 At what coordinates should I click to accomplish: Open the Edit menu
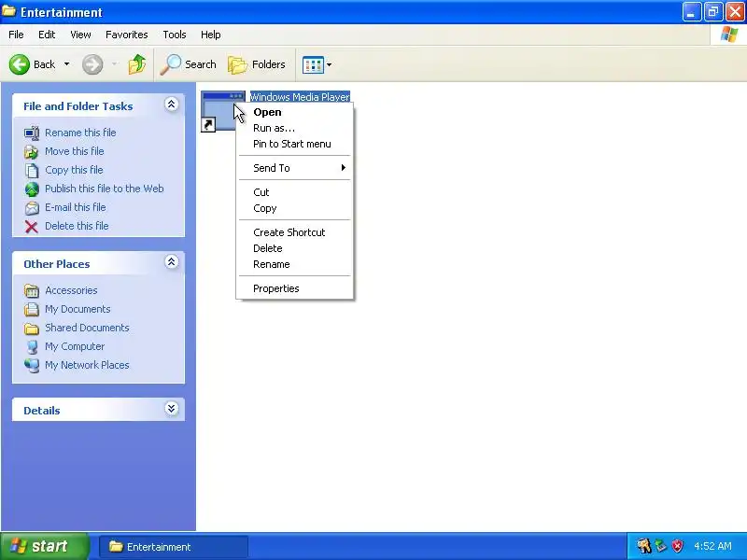(47, 35)
